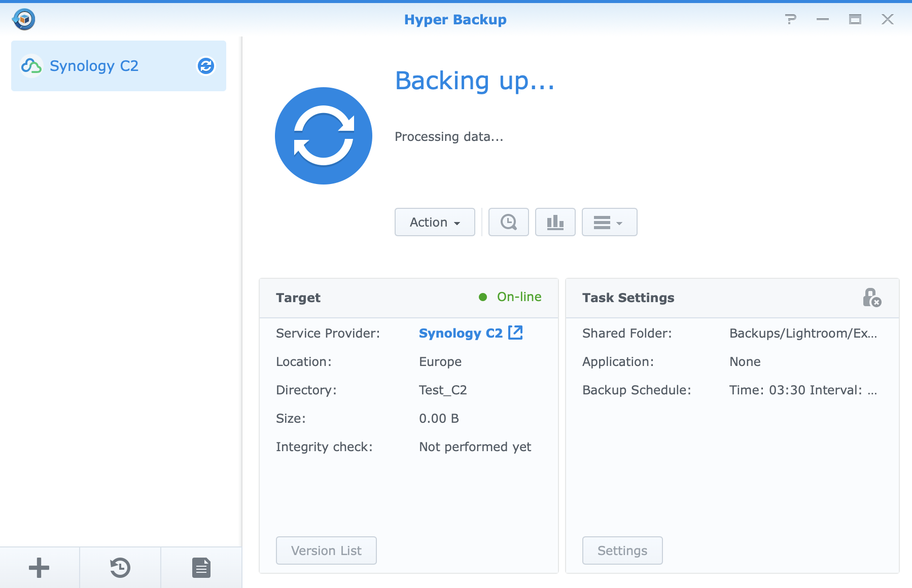This screenshot has height=588, width=912.
Task: Expand the list menu dropdown button
Action: coord(609,222)
